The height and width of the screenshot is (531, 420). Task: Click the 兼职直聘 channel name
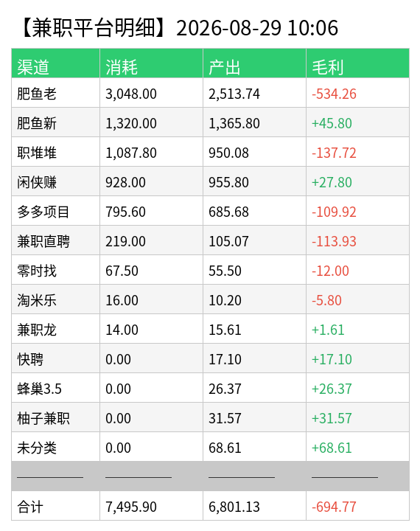pyautogui.click(x=43, y=241)
